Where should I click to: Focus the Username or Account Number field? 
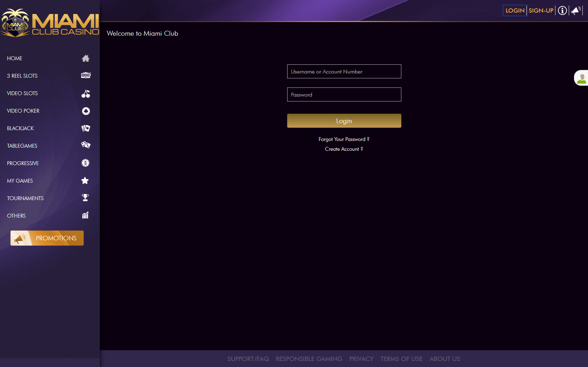coord(344,71)
